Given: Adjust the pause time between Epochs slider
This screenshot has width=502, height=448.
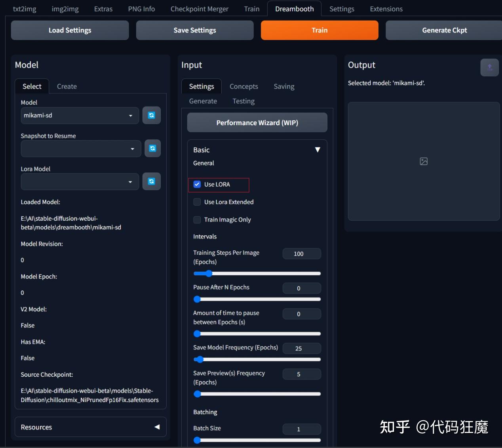Looking at the screenshot, I should tap(257, 334).
